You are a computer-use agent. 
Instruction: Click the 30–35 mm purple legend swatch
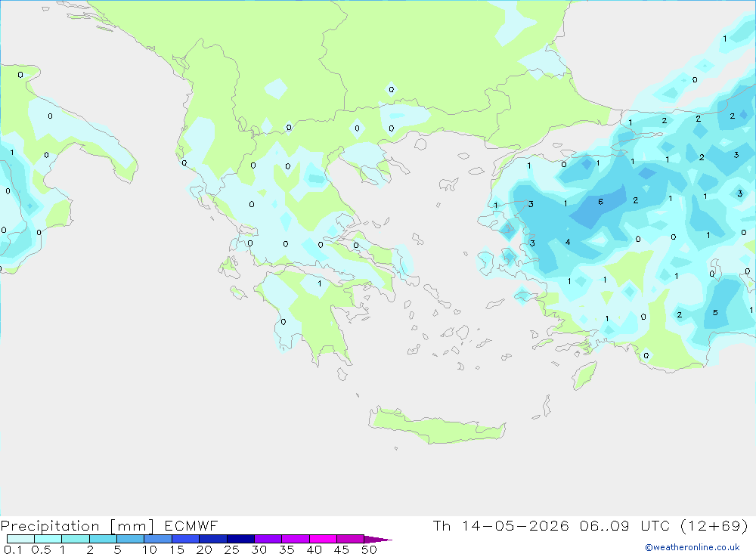pyautogui.click(x=268, y=539)
